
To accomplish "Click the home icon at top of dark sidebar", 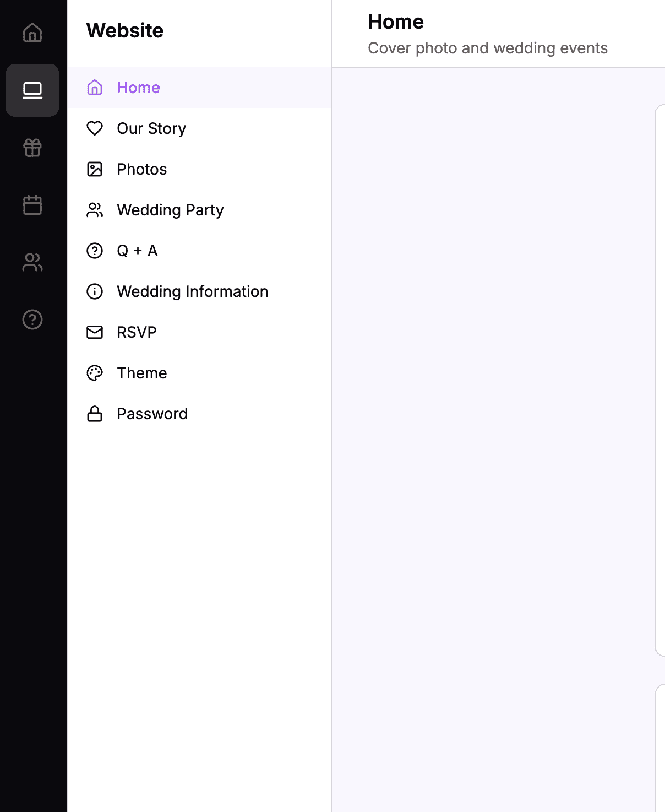I will coord(32,33).
